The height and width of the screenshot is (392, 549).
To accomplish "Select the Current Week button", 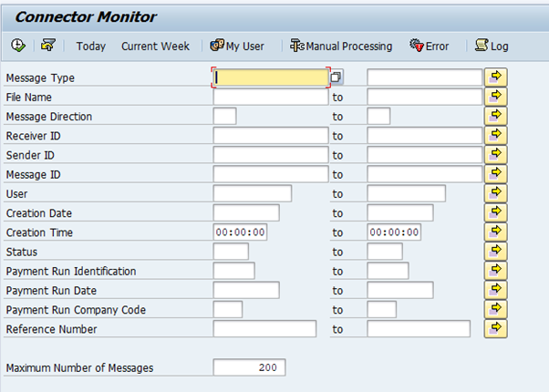I will (155, 46).
